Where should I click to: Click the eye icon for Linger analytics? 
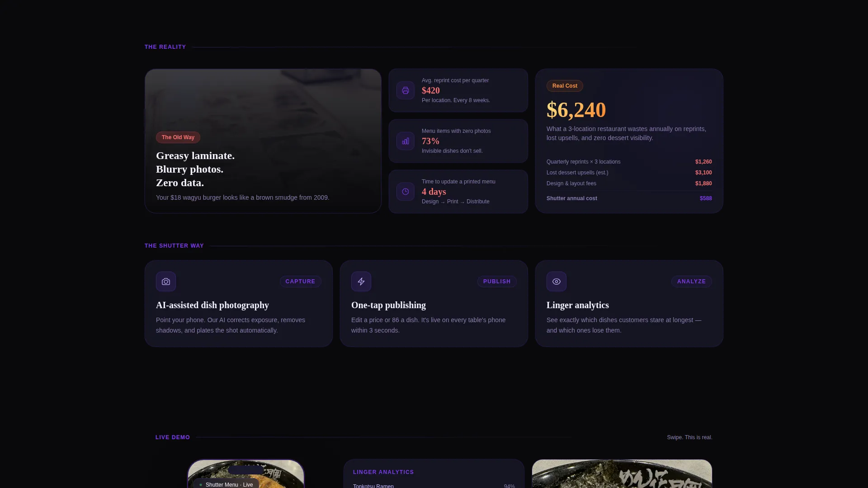[557, 282]
